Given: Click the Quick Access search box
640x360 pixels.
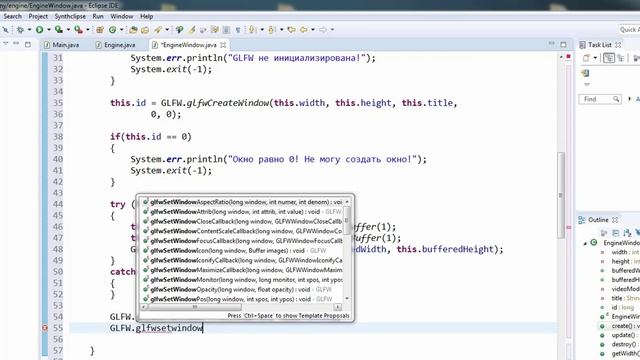Looking at the screenshot, I should 629,29.
